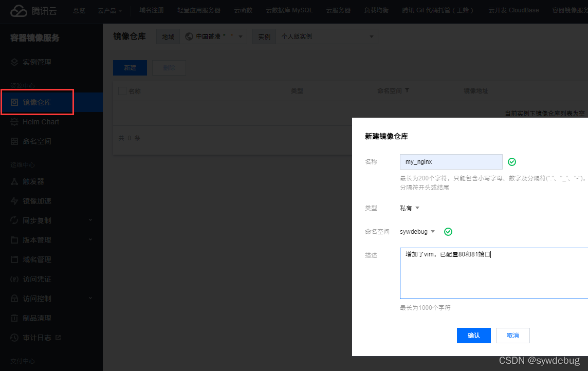Click the 镜像仓库 sidebar icon
588x371 pixels.
[x=14, y=102]
